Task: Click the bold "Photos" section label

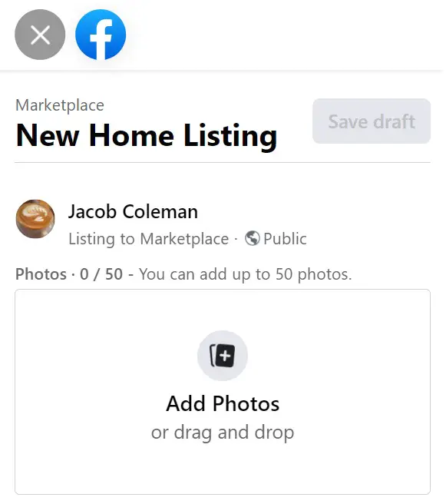Action: [x=41, y=274]
